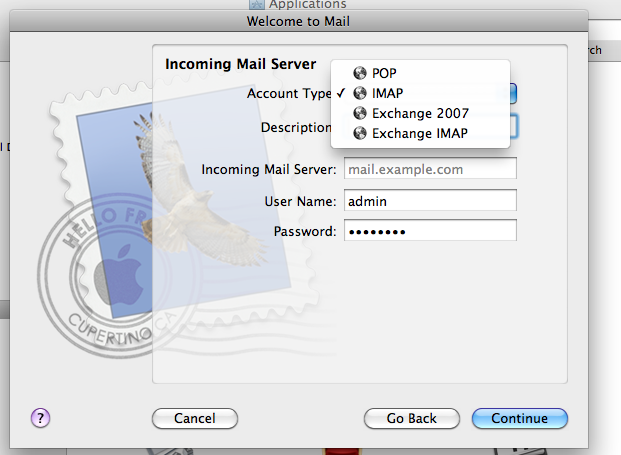Screen dimensions: 621x455
Task: Click the Applications folder icon behind dialog
Action: tap(257, 4)
